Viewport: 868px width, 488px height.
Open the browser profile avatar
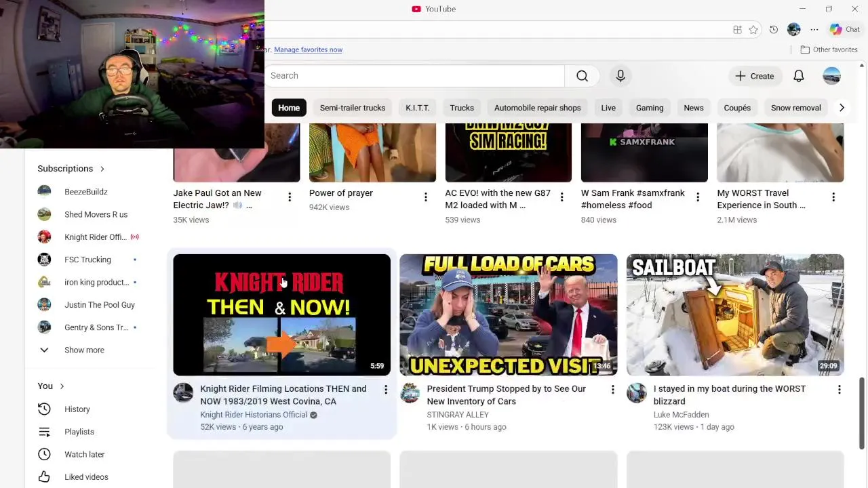pyautogui.click(x=794, y=29)
